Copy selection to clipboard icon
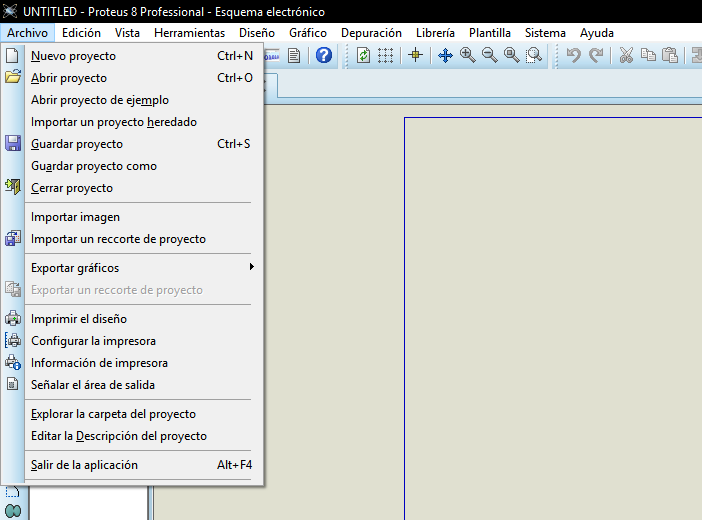The height and width of the screenshot is (520, 702). (648, 55)
